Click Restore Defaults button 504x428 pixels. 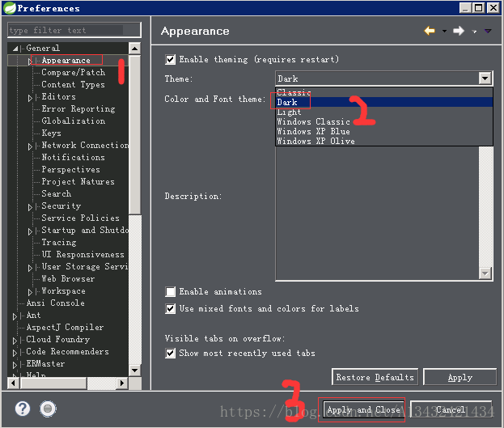pos(375,377)
